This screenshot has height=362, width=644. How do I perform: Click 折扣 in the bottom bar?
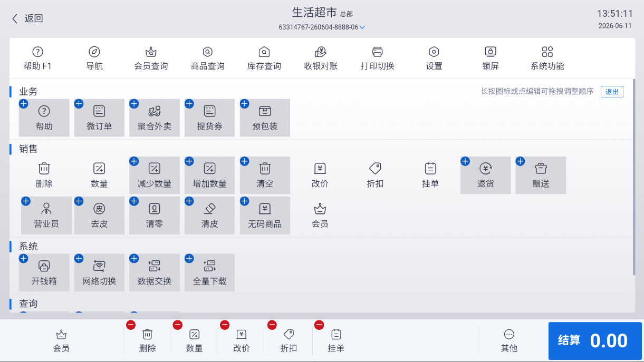(289, 341)
